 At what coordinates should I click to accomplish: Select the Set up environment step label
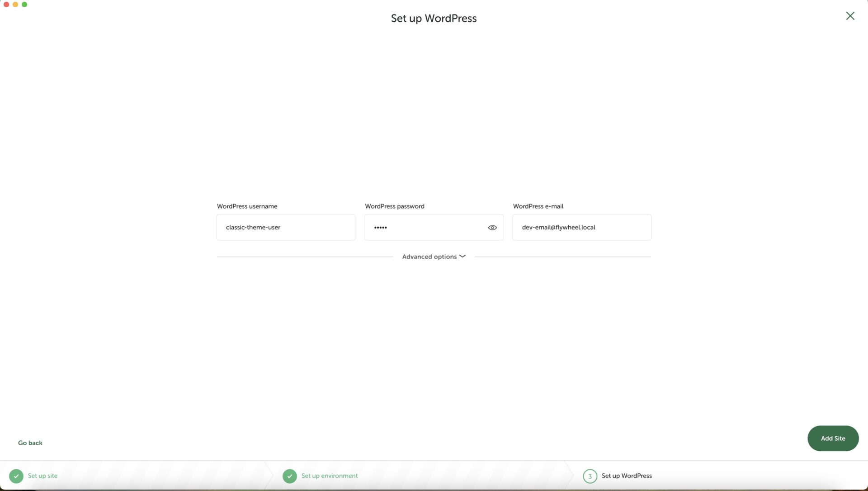pyautogui.click(x=329, y=476)
